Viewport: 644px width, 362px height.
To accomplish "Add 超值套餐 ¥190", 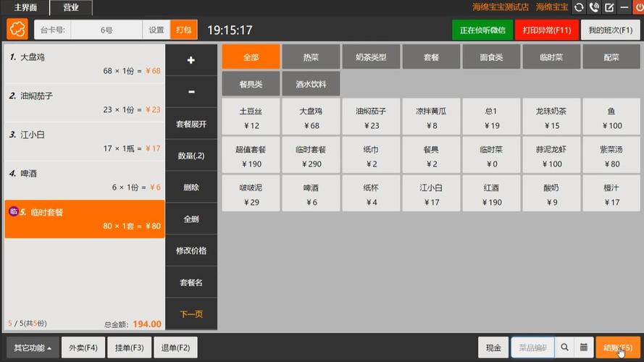I will pos(251,156).
